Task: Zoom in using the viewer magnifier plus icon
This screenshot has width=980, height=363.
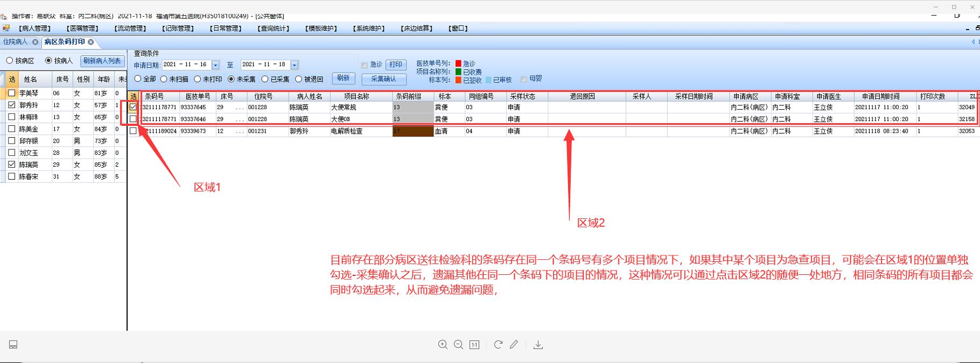Action: tap(443, 345)
